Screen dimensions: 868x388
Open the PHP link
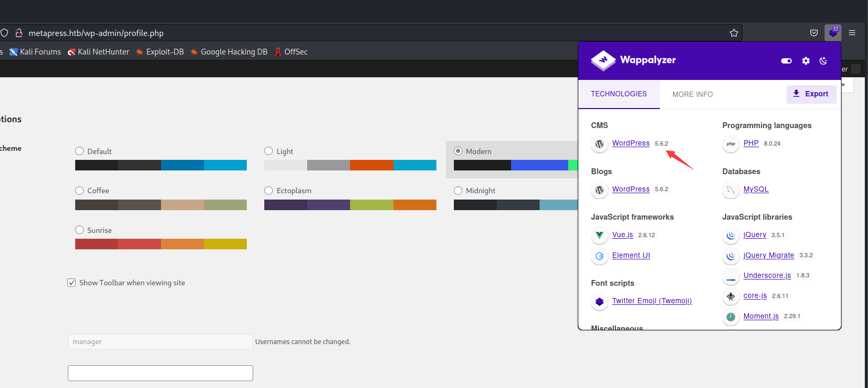751,143
